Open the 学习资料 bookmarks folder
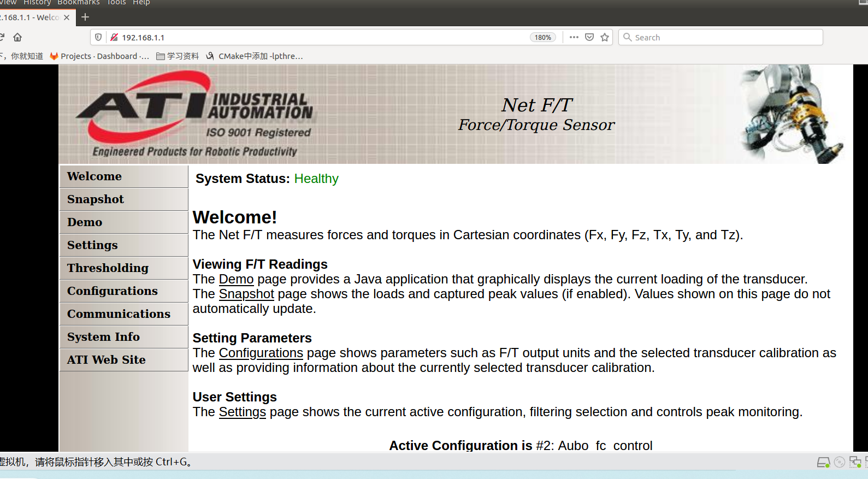The image size is (868, 479). [x=178, y=56]
